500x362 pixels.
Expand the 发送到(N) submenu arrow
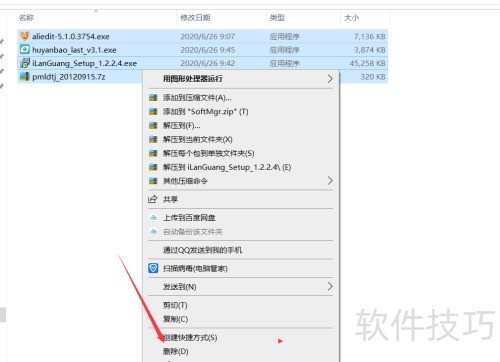(330, 287)
